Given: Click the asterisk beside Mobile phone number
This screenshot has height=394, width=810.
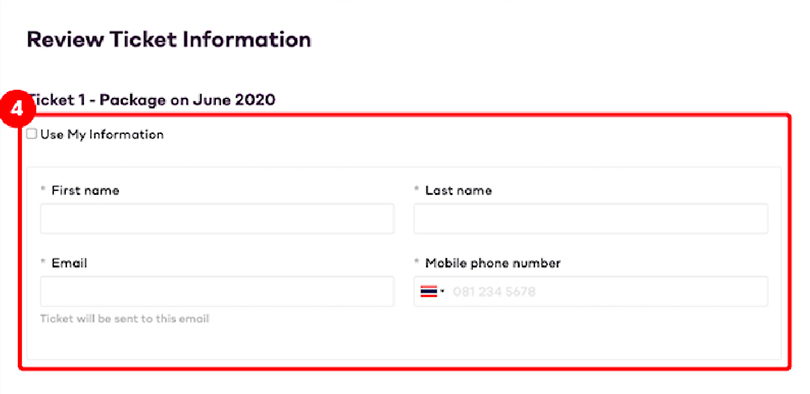Looking at the screenshot, I should (417, 263).
